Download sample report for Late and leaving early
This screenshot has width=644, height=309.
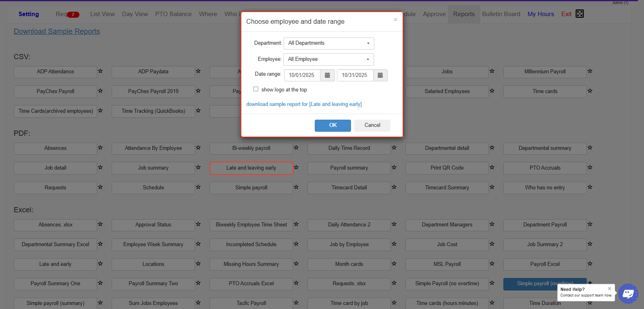pyautogui.click(x=304, y=104)
